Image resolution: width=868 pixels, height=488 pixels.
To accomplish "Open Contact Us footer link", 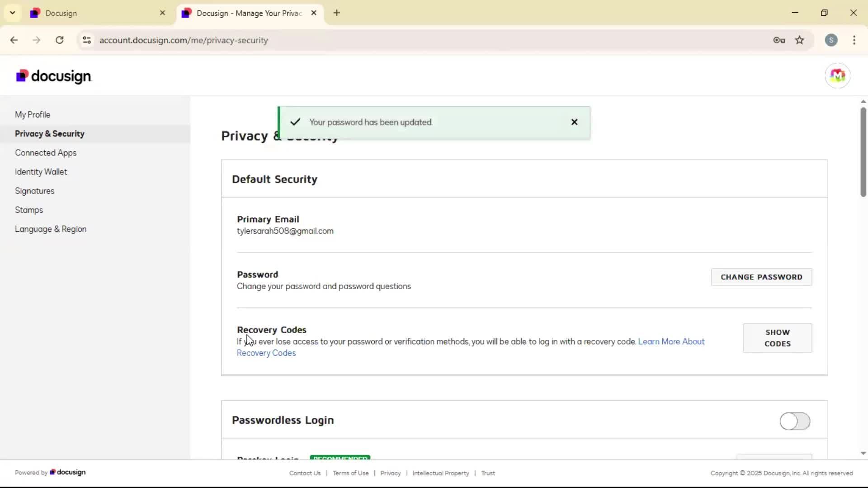I will pyautogui.click(x=305, y=473).
